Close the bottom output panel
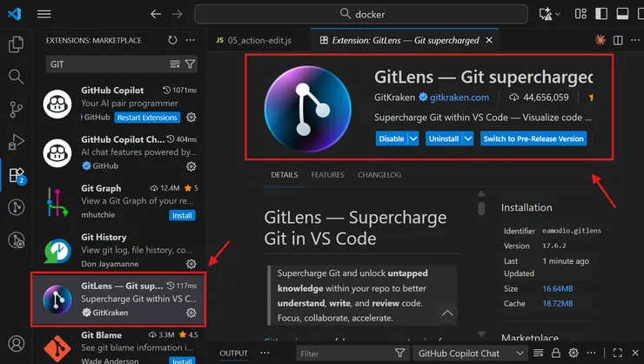Image resolution: width=644 pixels, height=364 pixels. (x=635, y=353)
